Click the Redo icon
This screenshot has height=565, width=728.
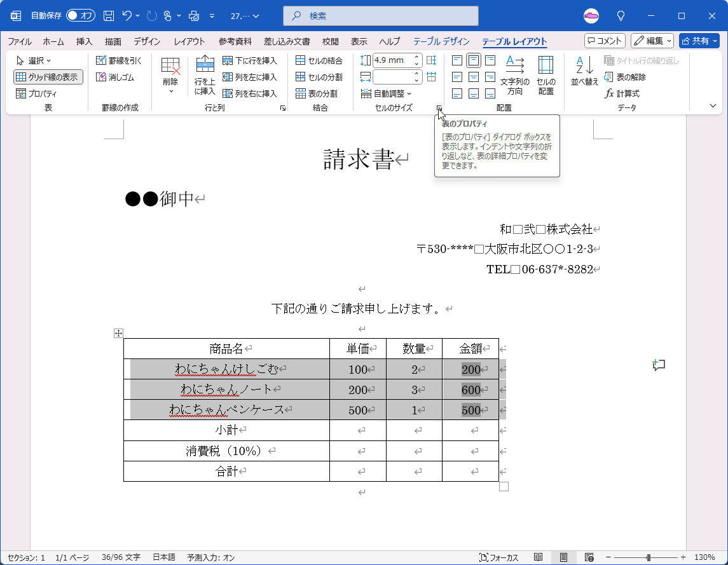pyautogui.click(x=151, y=16)
